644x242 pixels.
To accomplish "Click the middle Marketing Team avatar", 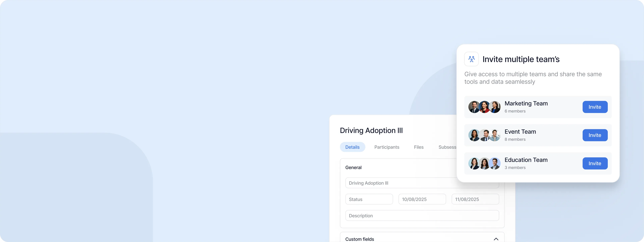I will [484, 107].
